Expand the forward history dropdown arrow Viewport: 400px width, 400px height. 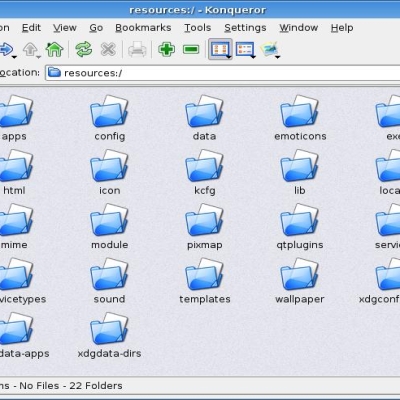(14, 58)
